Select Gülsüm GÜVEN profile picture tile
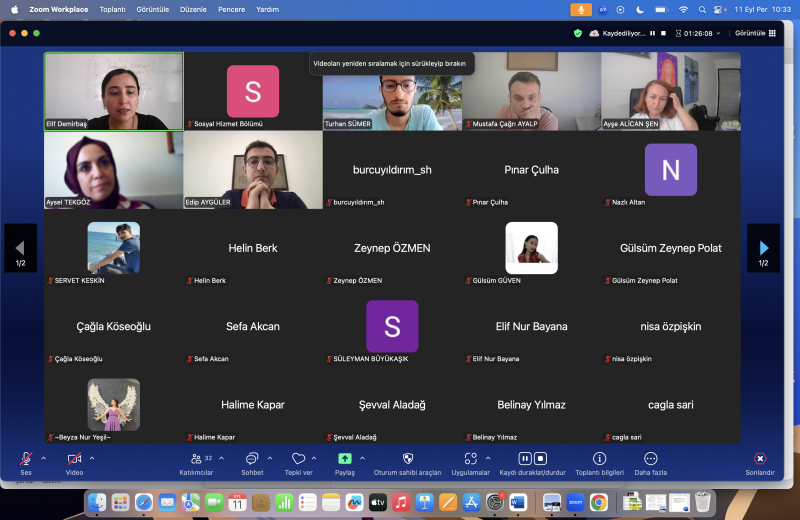The image size is (800, 520). pyautogui.click(x=532, y=248)
